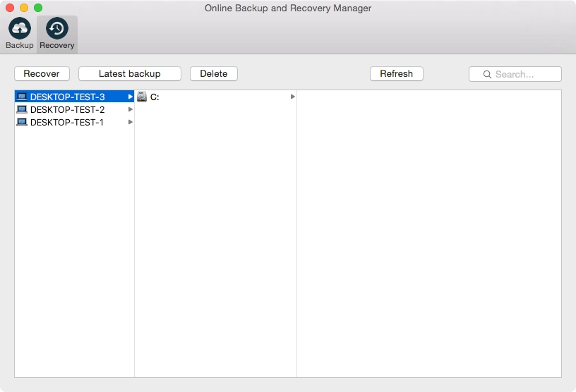The height and width of the screenshot is (392, 576).
Task: Focus the Search input field
Action: 515,74
